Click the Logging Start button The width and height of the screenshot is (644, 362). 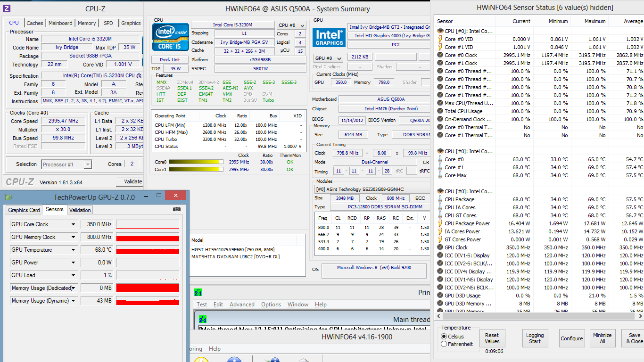pyautogui.click(x=535, y=338)
